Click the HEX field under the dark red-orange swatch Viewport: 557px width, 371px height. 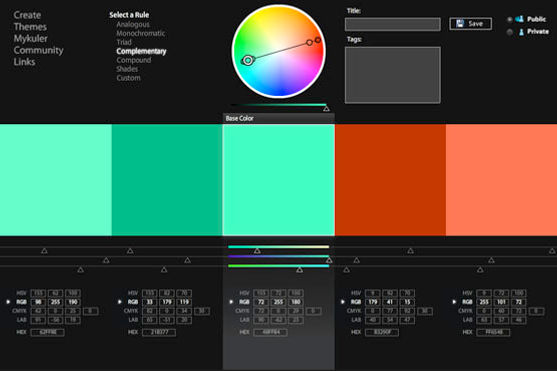click(x=382, y=333)
